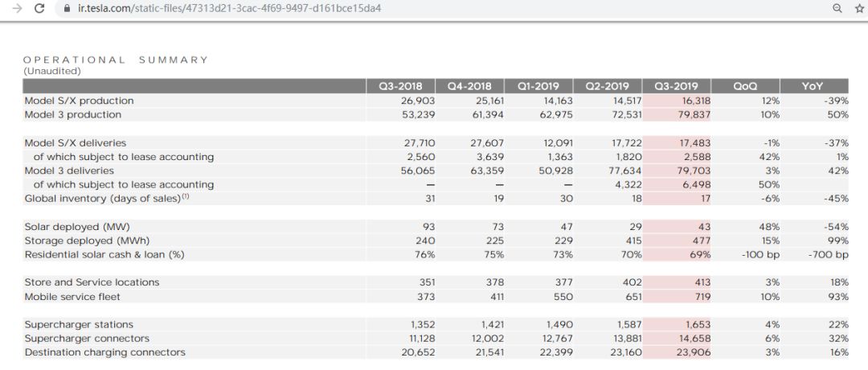Select the Model 3 deliveries row label
Screen dimensions: 868x370
69,171
